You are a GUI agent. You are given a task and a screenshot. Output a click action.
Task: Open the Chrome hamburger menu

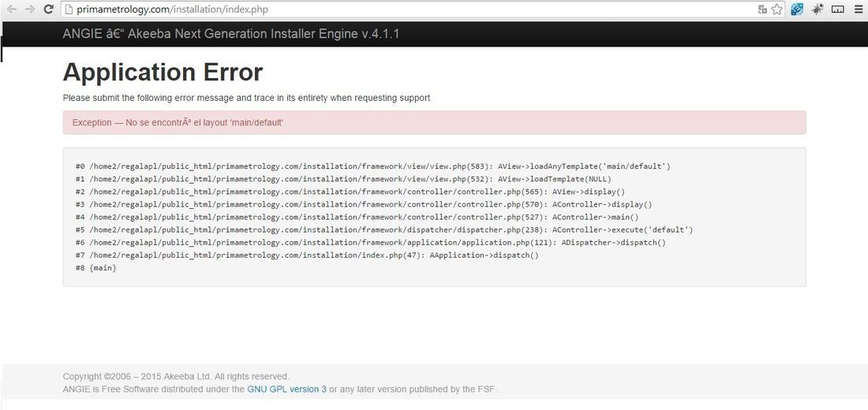(859, 9)
